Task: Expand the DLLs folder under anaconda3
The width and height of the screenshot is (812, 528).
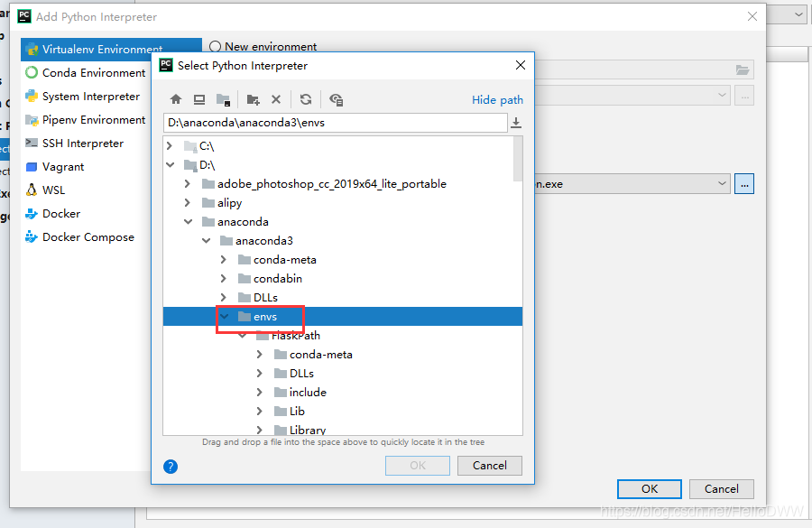Action: 224,298
